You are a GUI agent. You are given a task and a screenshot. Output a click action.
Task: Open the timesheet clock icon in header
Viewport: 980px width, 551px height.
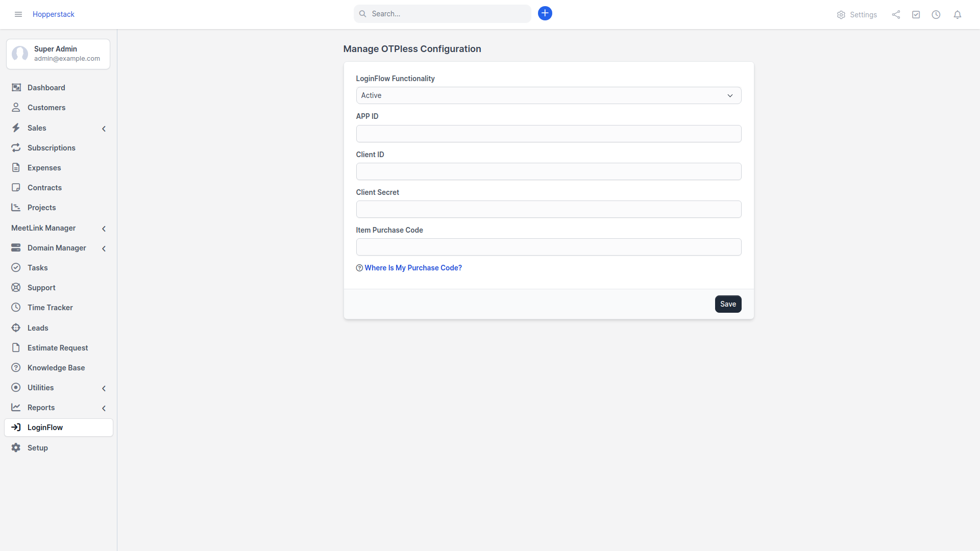pos(936,15)
